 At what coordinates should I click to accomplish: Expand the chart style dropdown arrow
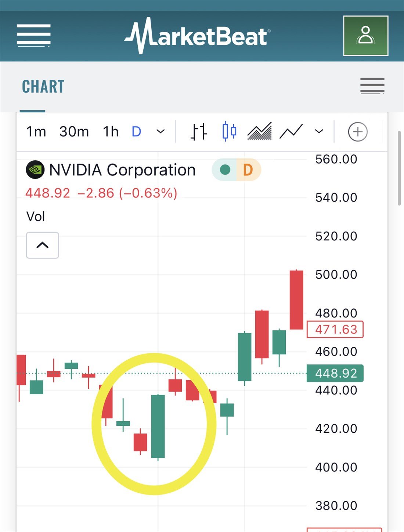click(319, 132)
